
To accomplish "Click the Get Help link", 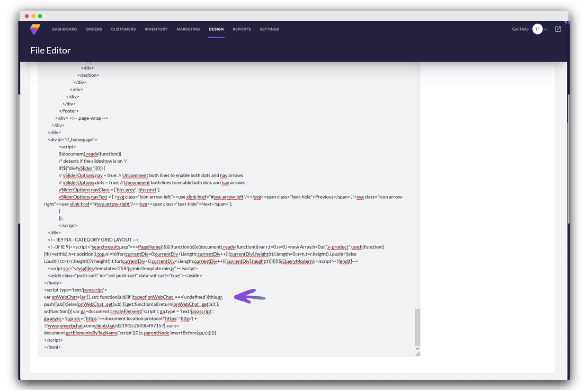I will (x=520, y=29).
